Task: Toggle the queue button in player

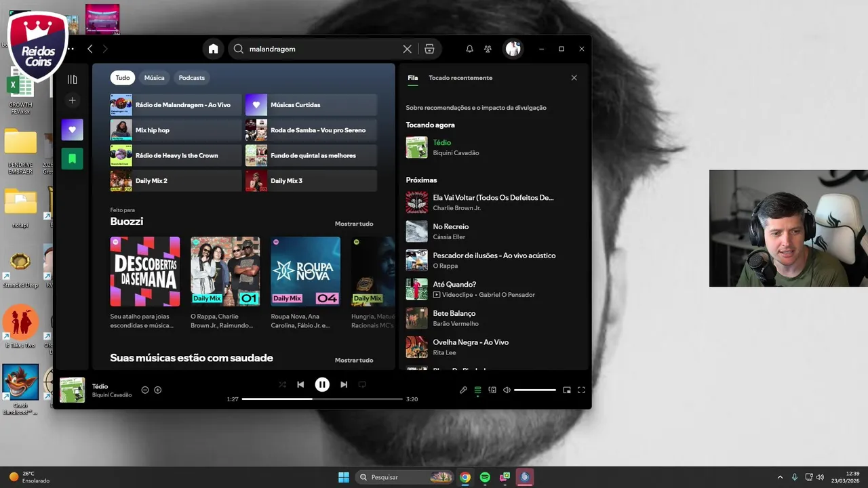Action: tap(477, 390)
